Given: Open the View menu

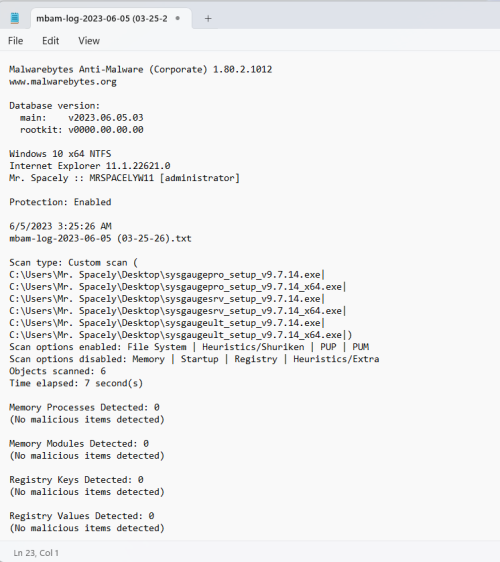Looking at the screenshot, I should tap(89, 41).
